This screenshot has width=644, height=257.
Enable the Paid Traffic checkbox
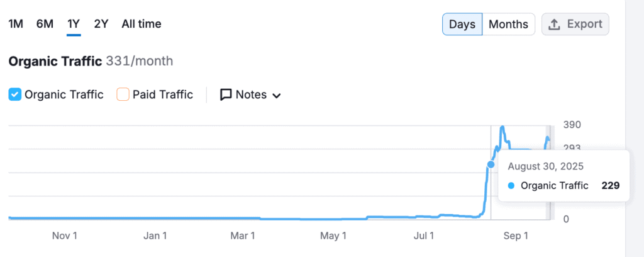click(123, 95)
